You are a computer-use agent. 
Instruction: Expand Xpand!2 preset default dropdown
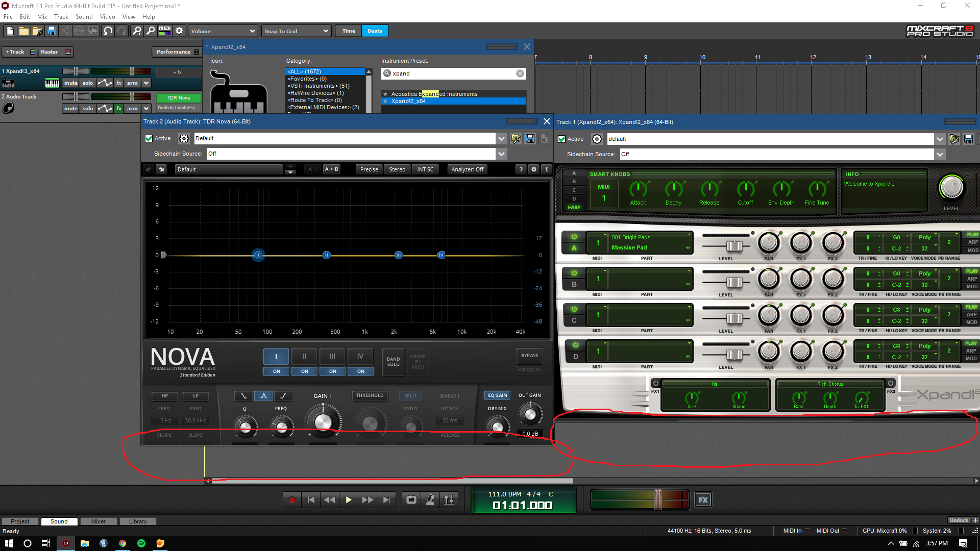[x=940, y=139]
